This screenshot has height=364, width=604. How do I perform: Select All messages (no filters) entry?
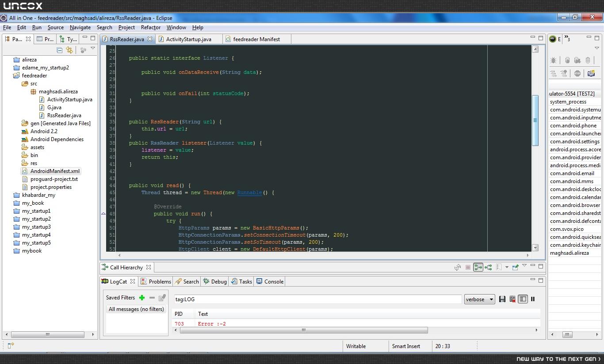tap(136, 309)
